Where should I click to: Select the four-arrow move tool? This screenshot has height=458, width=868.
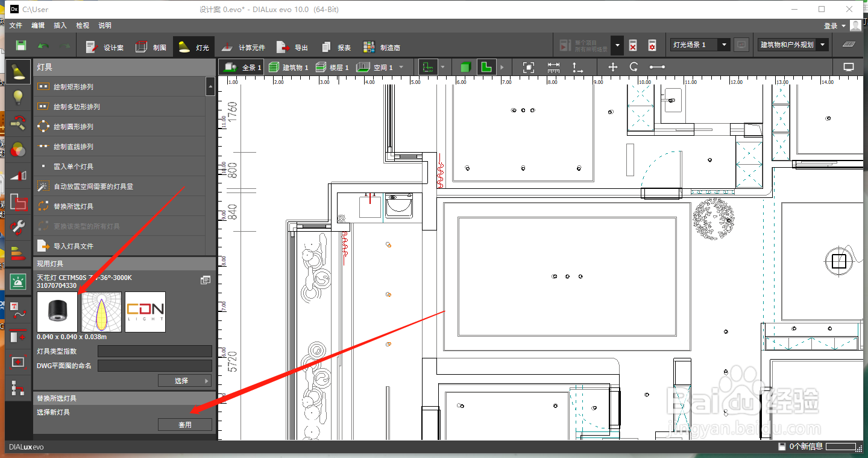click(x=613, y=67)
